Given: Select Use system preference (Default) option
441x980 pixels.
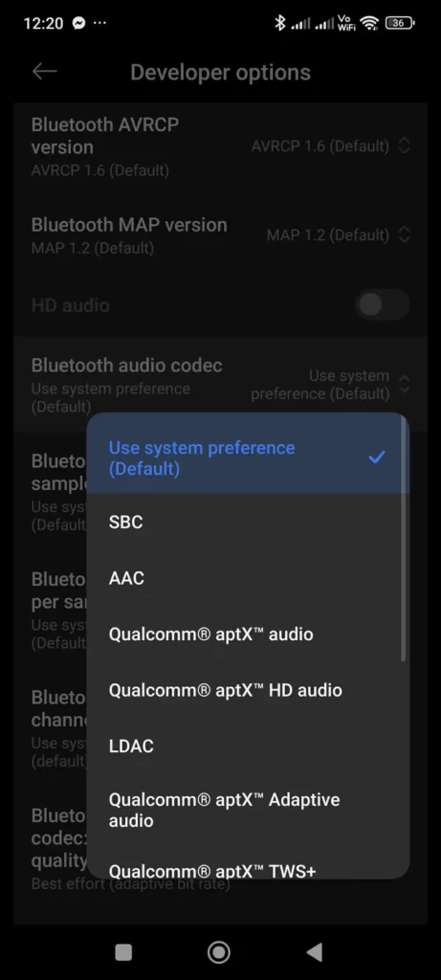Looking at the screenshot, I should coord(248,457).
